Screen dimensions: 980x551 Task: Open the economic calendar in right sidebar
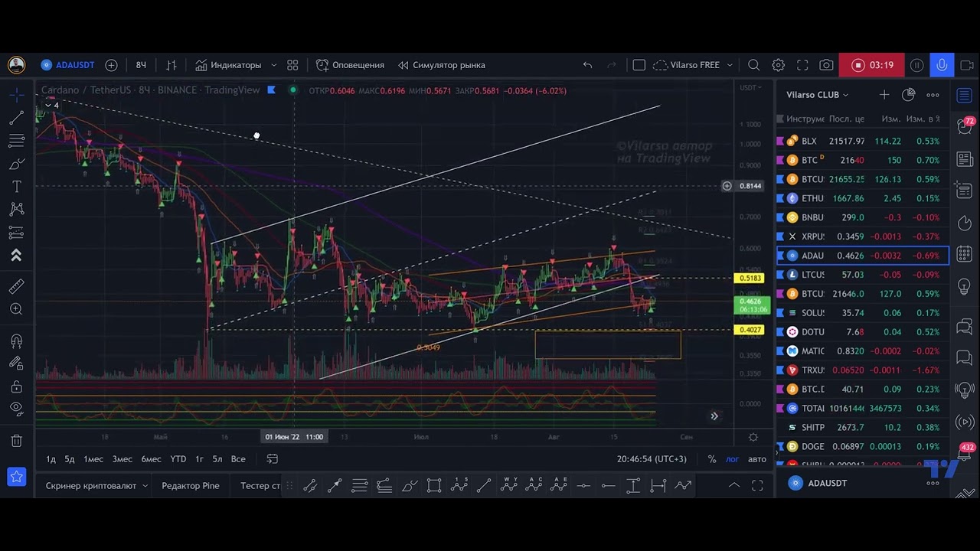click(965, 253)
